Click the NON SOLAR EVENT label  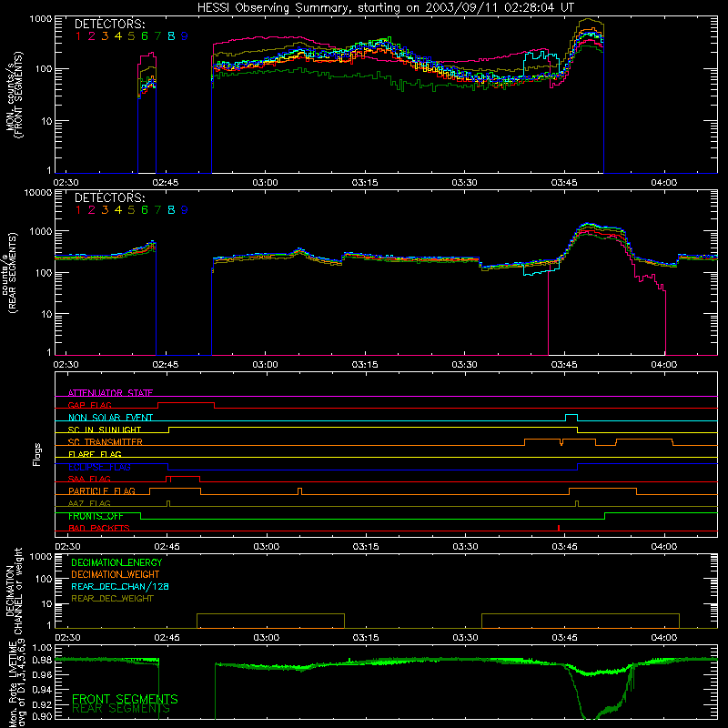(110, 418)
